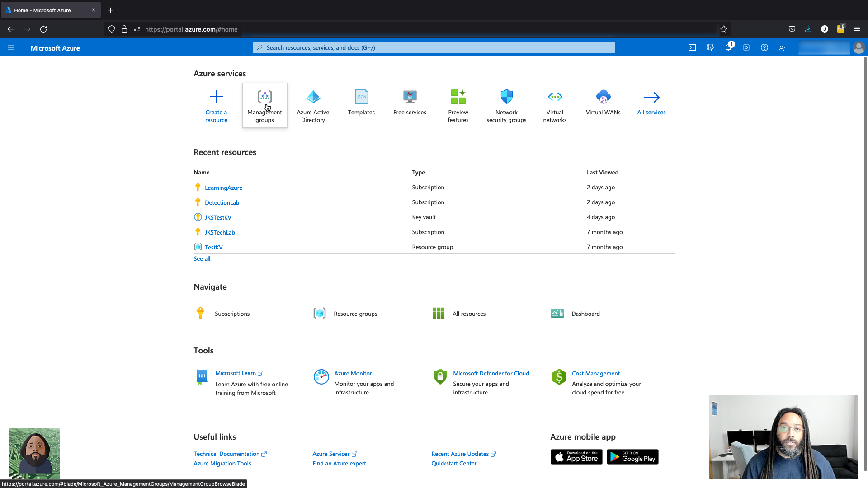Open DetectionLab subscription
Screen dimensions: 868x488
(x=222, y=202)
